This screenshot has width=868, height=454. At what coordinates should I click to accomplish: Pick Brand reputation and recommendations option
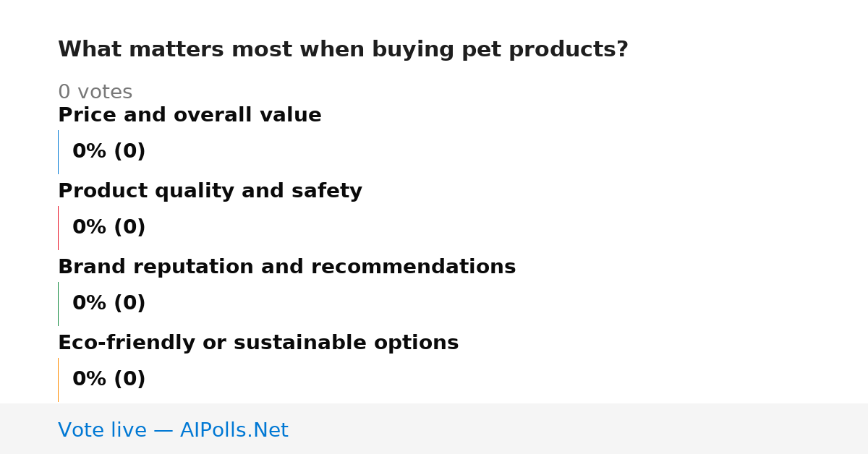pos(286,267)
